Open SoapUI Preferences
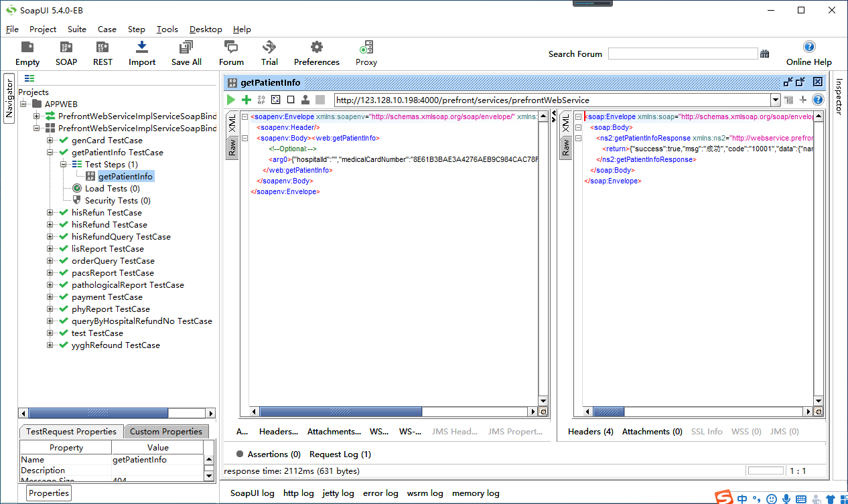 pos(315,53)
